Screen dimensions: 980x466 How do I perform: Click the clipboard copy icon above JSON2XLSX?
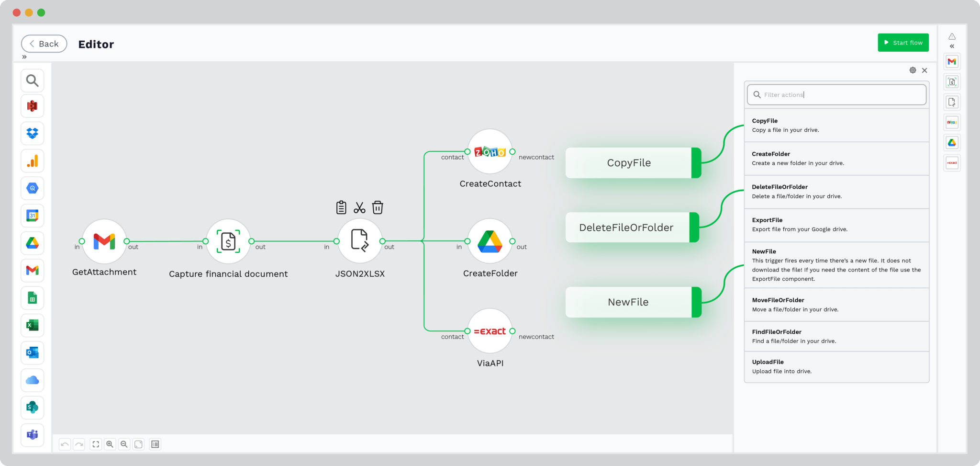(x=341, y=207)
